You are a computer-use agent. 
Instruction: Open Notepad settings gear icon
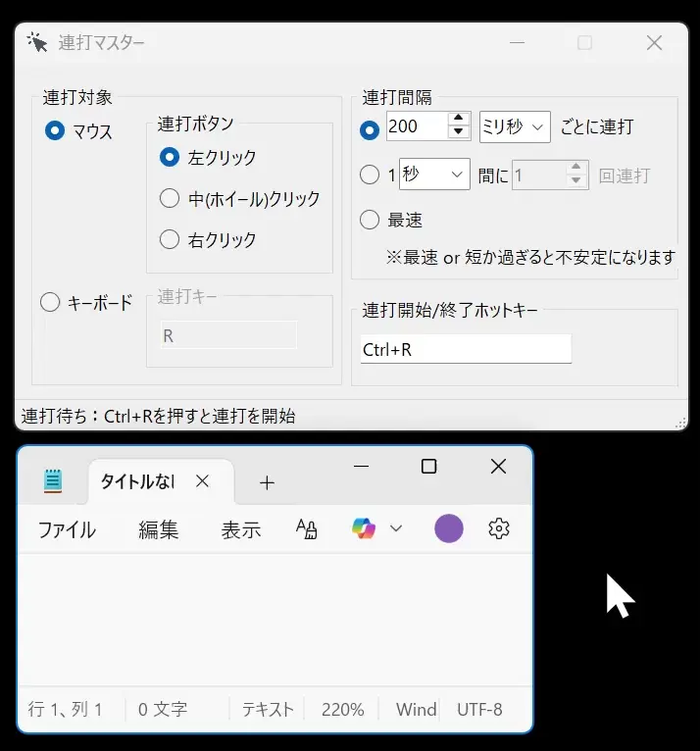point(498,528)
